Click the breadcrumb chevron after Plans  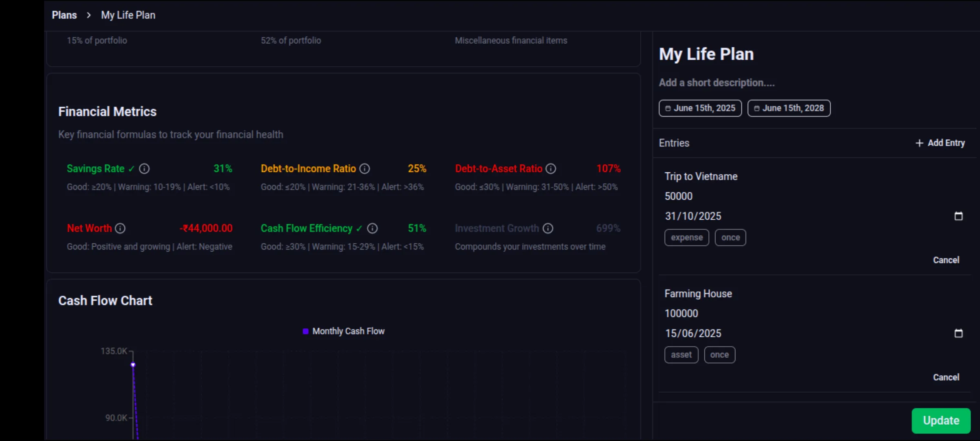tap(89, 15)
